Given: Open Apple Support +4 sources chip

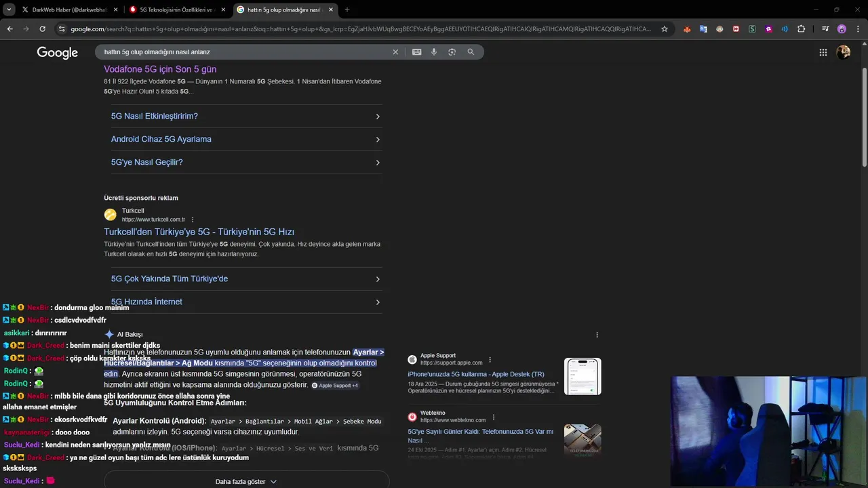Looking at the screenshot, I should [335, 386].
